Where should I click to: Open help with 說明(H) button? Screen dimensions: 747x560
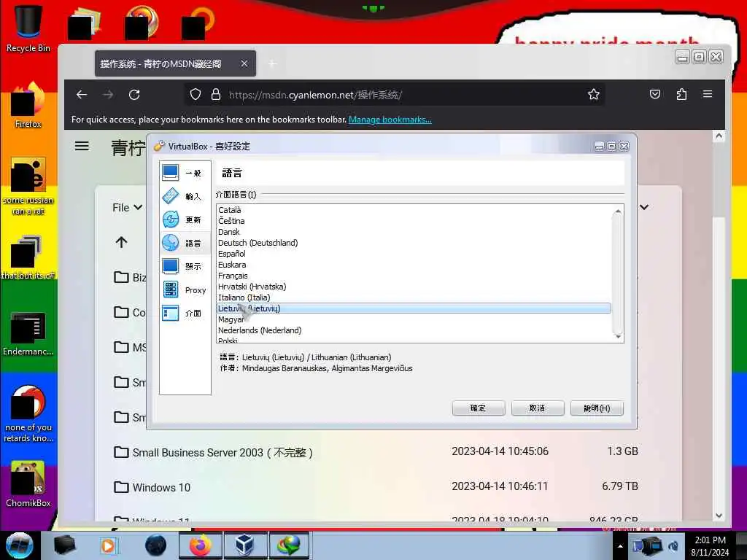pos(597,408)
